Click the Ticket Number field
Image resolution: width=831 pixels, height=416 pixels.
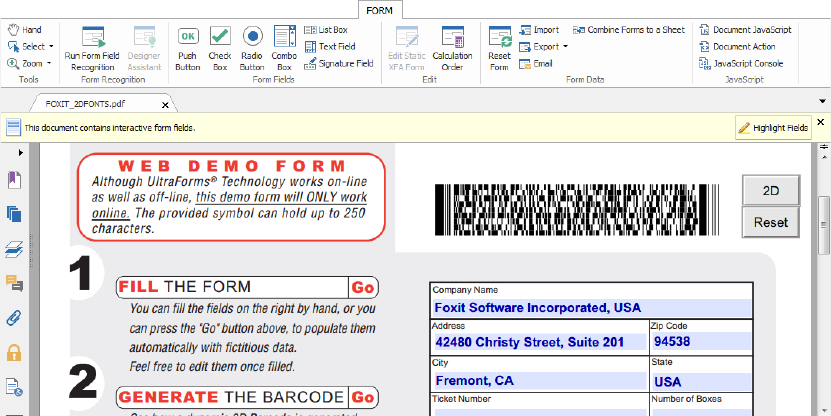[540, 412]
